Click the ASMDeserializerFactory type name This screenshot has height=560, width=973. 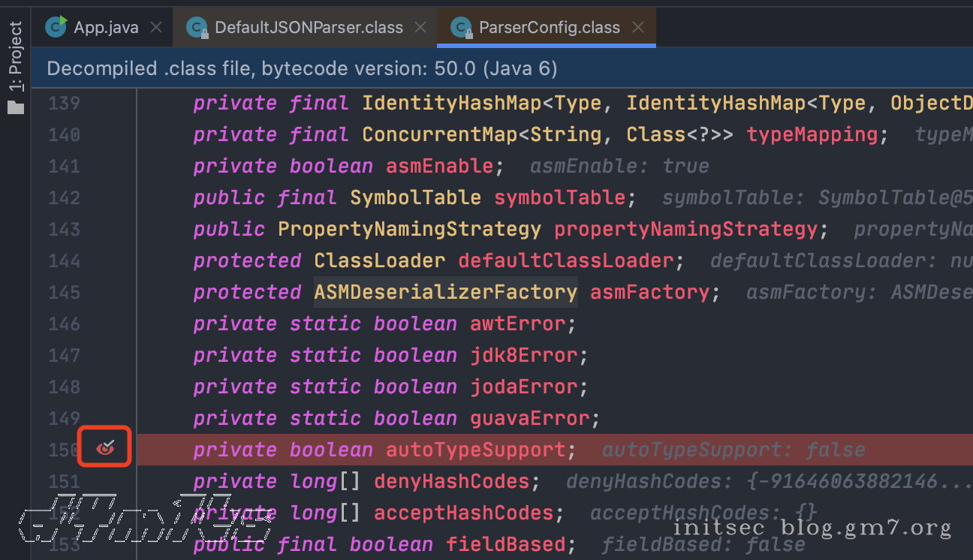445,292
